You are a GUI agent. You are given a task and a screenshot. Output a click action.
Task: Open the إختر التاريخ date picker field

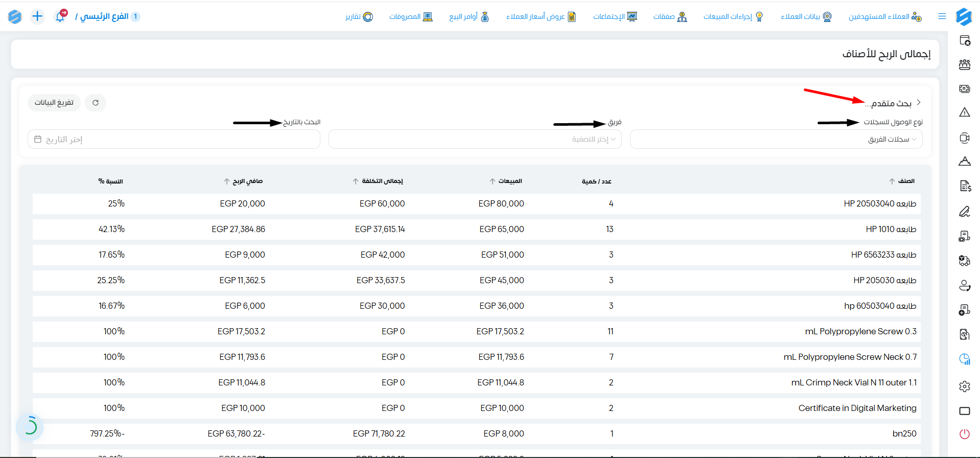click(174, 139)
